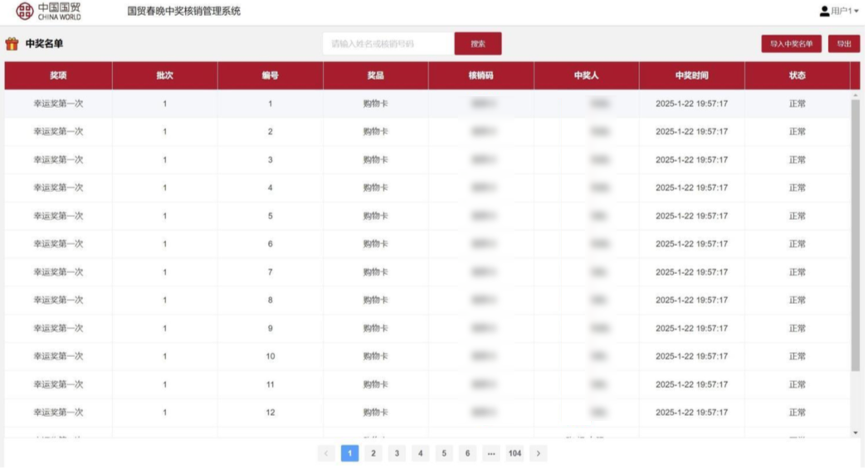Jump to page 2
The height and width of the screenshot is (470, 868).
[373, 453]
